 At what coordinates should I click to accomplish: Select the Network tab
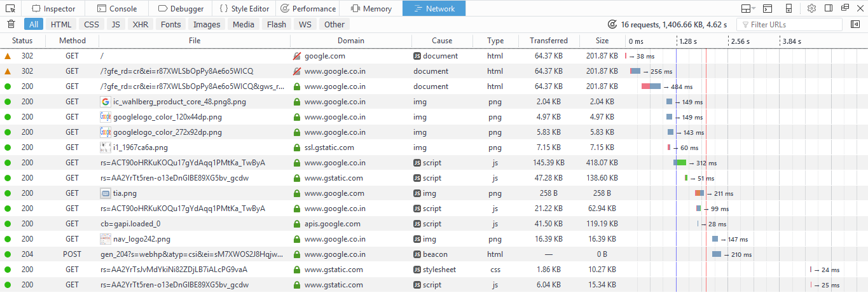pos(434,8)
